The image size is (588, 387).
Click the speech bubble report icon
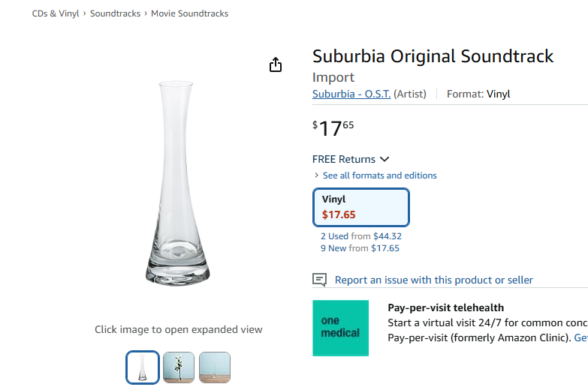click(319, 280)
